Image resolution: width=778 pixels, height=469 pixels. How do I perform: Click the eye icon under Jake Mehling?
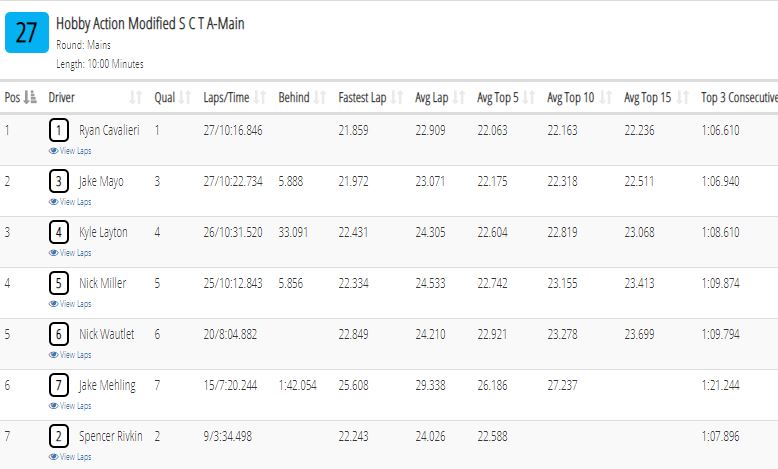pos(53,406)
